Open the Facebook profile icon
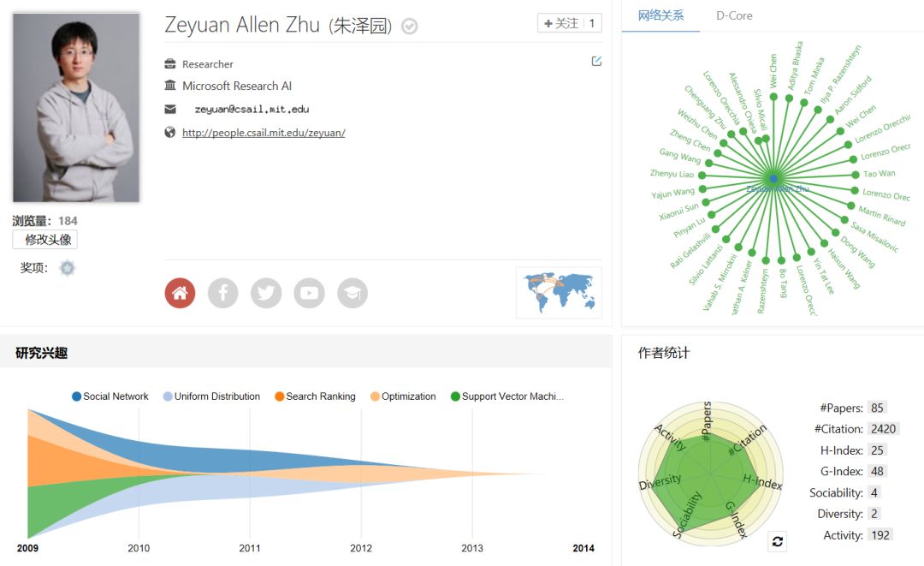The image size is (924, 566). pos(223,293)
